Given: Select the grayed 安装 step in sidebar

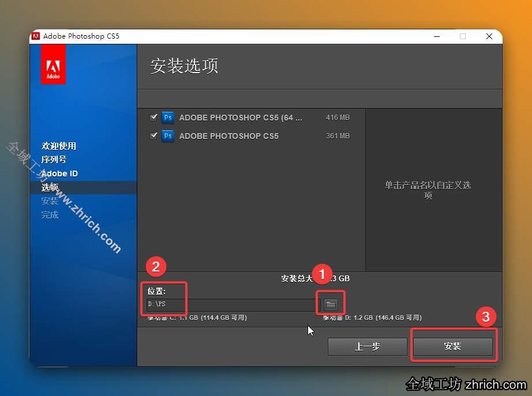Looking at the screenshot, I should coord(50,201).
